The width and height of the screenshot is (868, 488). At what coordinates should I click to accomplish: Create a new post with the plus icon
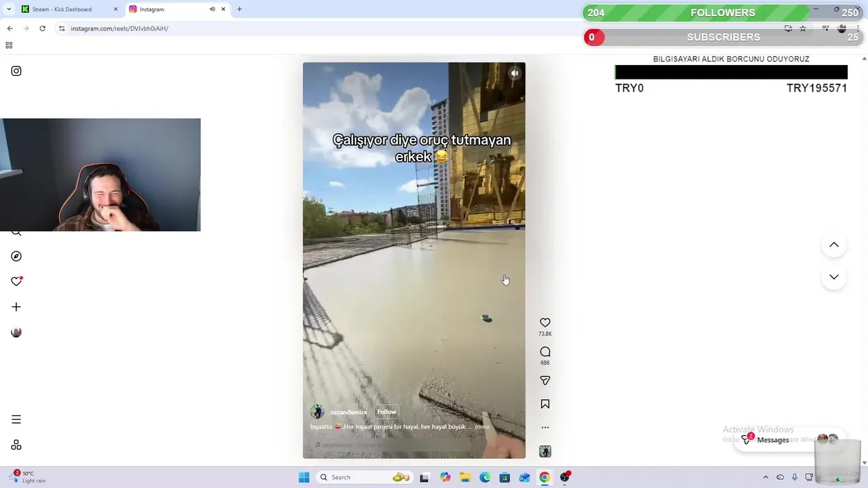click(16, 307)
